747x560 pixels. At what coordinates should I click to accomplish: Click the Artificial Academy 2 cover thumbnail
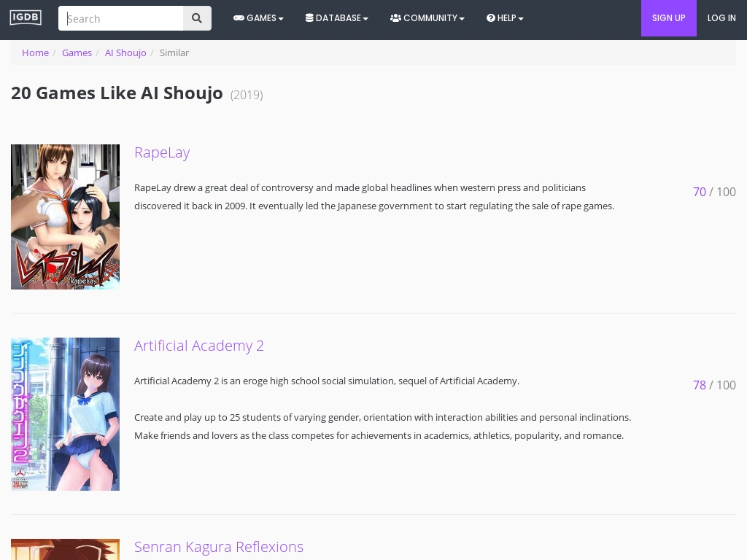[x=65, y=414]
